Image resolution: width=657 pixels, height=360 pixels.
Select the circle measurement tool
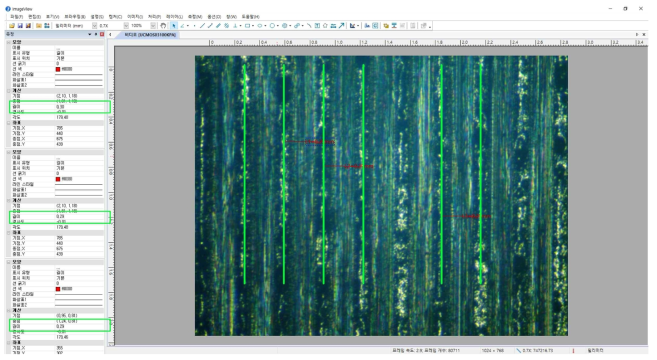[x=272, y=26]
